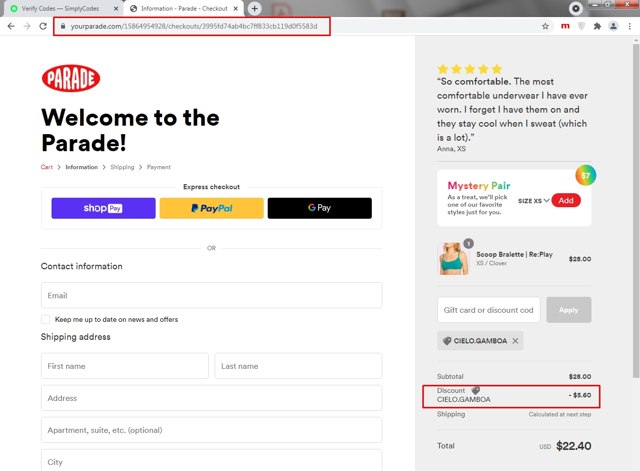
Task: Open the SIZE XS dropdown for Mystery Pair
Action: click(x=533, y=201)
